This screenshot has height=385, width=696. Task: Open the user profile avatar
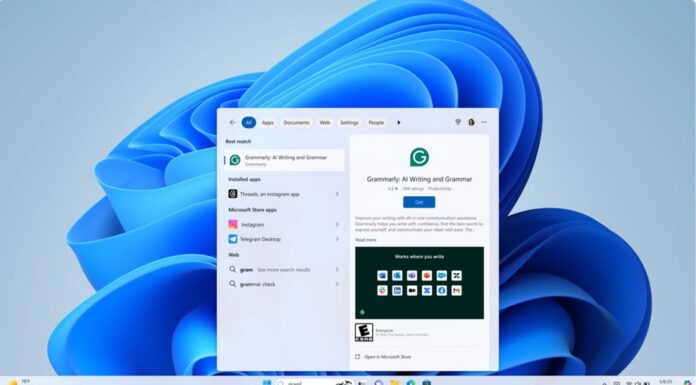tap(471, 122)
